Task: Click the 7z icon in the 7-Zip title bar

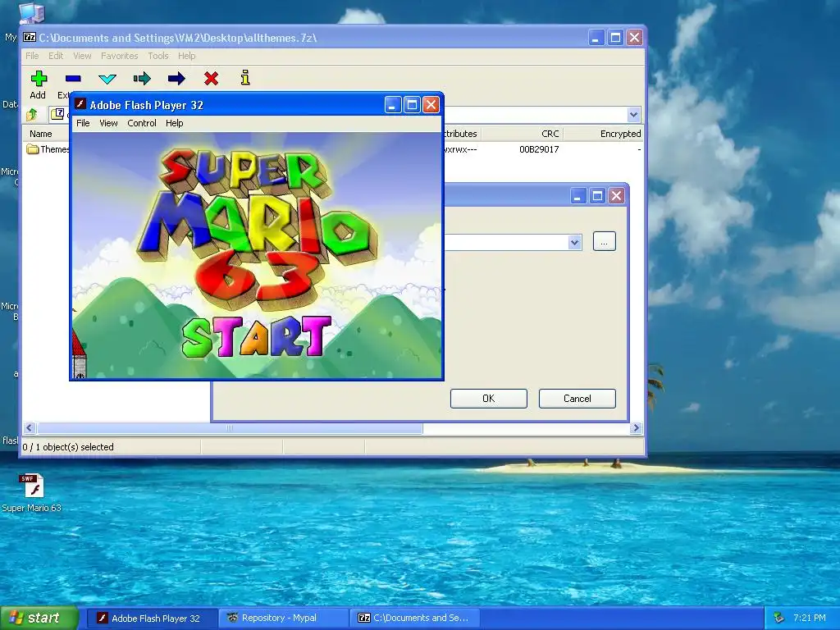Action: (x=30, y=38)
